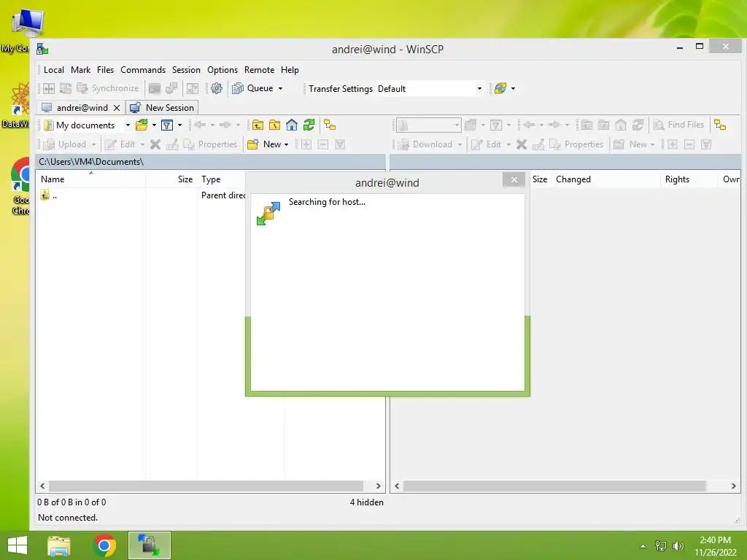Click the remote refresh icon
Image resolution: width=747 pixels, height=560 pixels.
(x=638, y=125)
